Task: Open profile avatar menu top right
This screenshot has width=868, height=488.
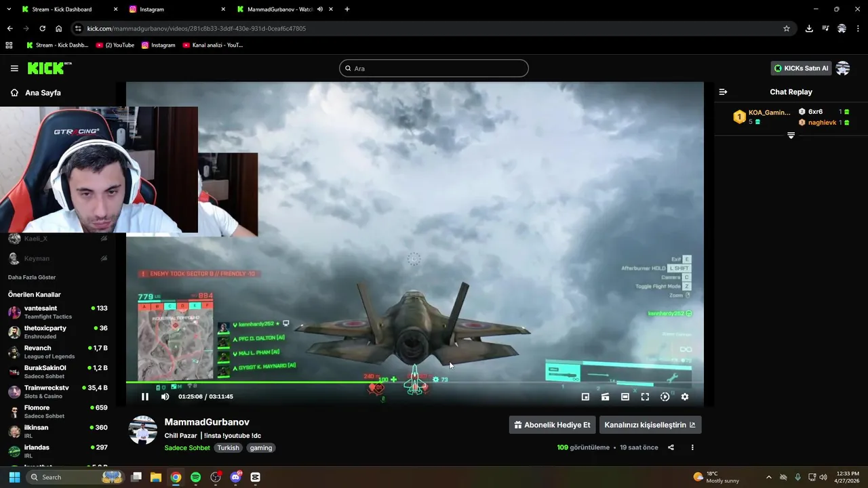Action: tap(843, 68)
